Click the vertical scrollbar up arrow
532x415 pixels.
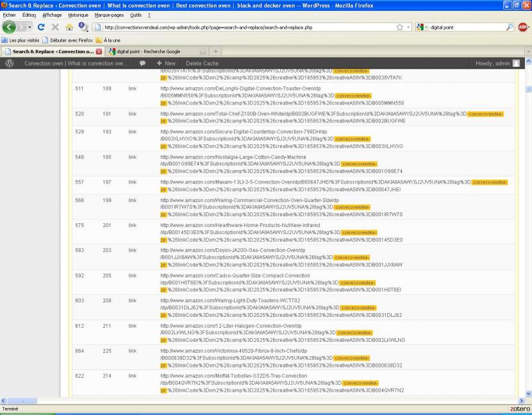528,61
